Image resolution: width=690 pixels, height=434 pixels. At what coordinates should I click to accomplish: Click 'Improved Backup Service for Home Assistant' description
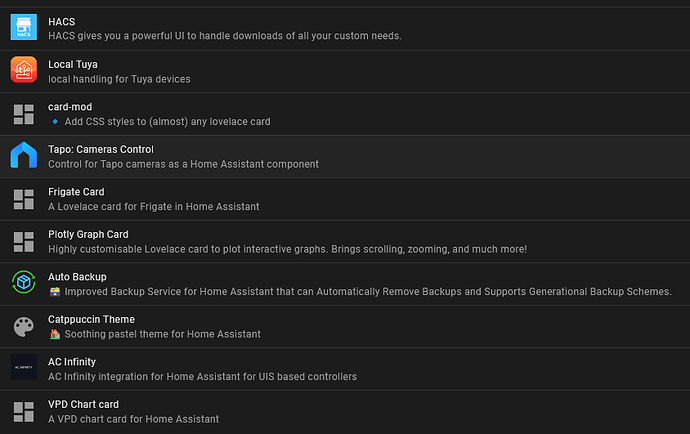point(368,291)
